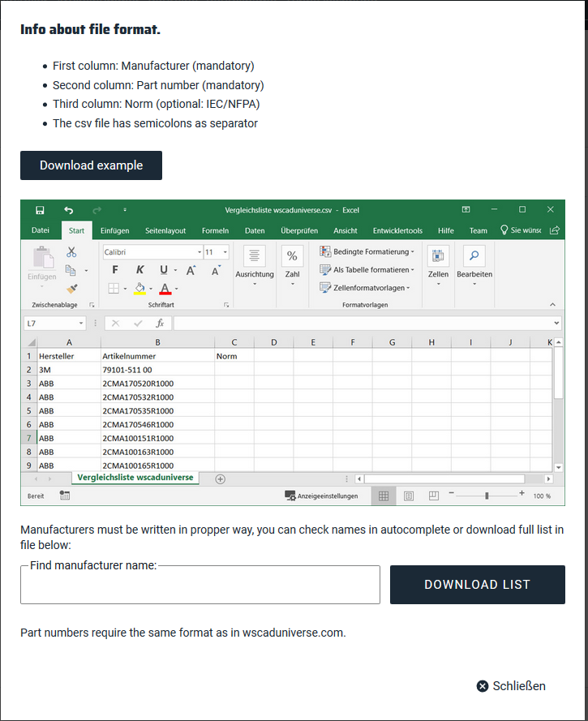Open Als Tabelle formatieren menu
The height and width of the screenshot is (721, 588).
click(x=367, y=269)
